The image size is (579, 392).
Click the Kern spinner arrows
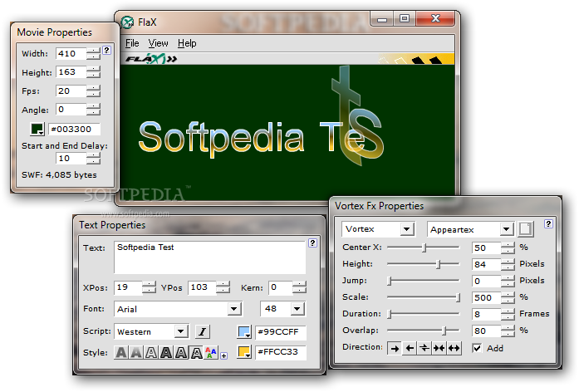300,287
